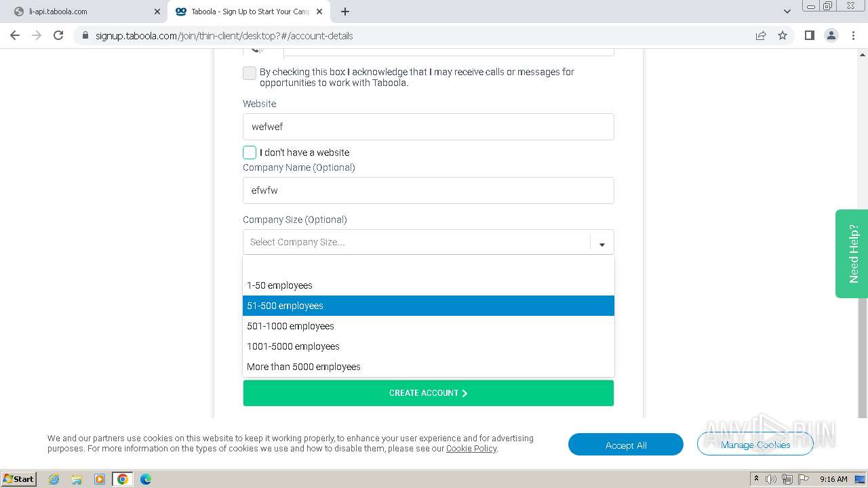
Task: Open the Need Help side tab
Action: pyautogui.click(x=852, y=253)
